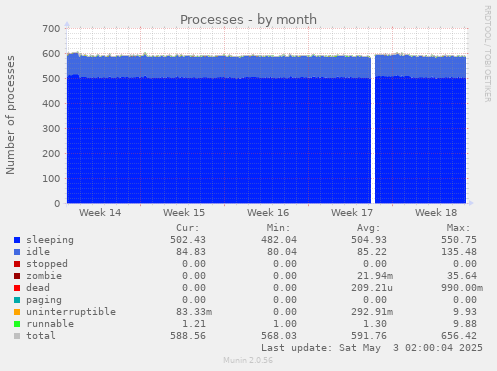Click total maximum value 656.42
497x371 pixels.
pos(459,336)
